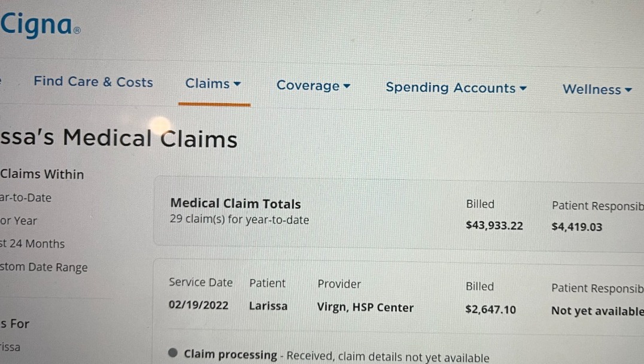Expand the Spending Accounts dropdown

(x=456, y=88)
